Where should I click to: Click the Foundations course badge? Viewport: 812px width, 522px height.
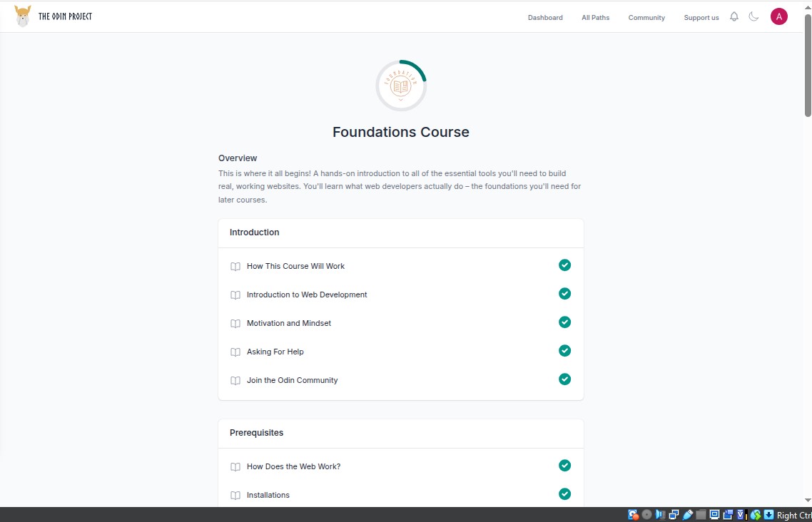click(401, 86)
